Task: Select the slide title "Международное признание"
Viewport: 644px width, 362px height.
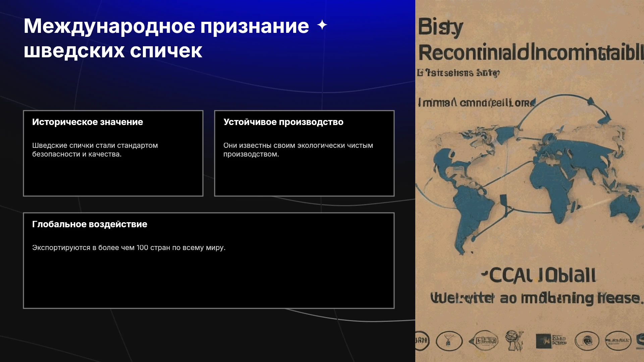Action: [x=166, y=26]
